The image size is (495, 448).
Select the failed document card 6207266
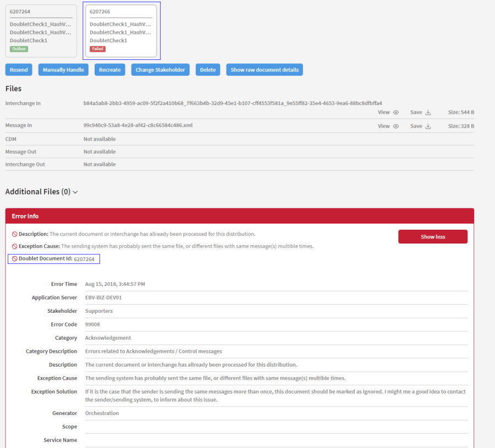[x=121, y=30]
